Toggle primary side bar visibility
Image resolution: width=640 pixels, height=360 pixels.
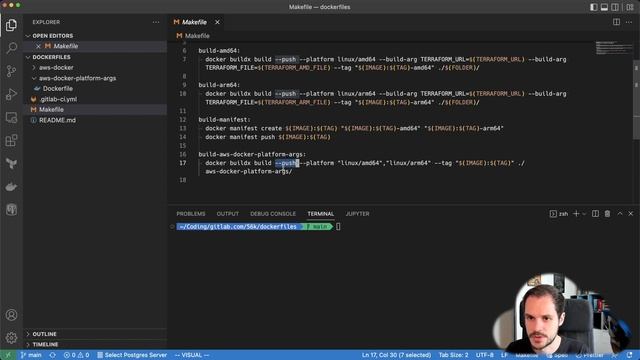click(593, 7)
